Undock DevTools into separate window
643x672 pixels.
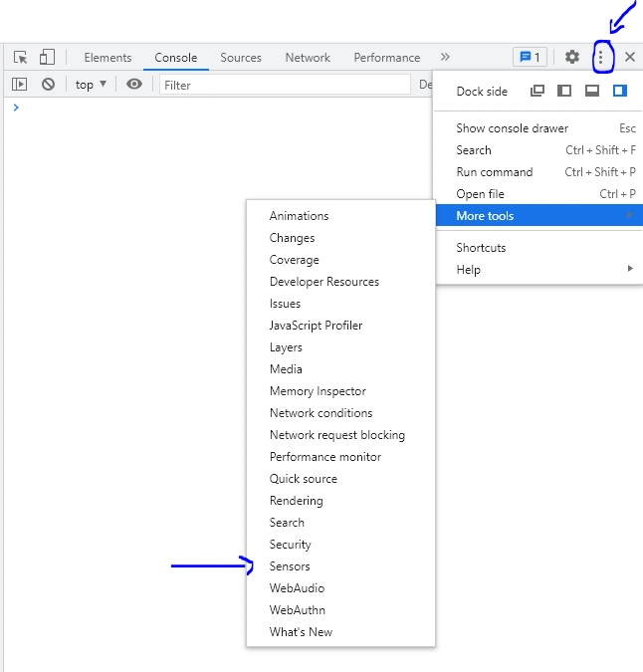537,91
